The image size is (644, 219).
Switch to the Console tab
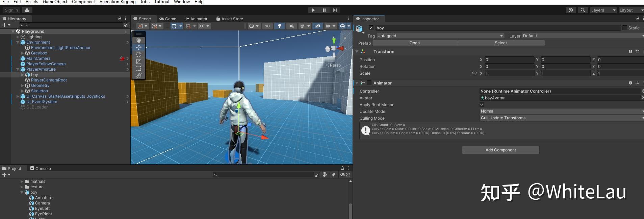click(x=40, y=168)
